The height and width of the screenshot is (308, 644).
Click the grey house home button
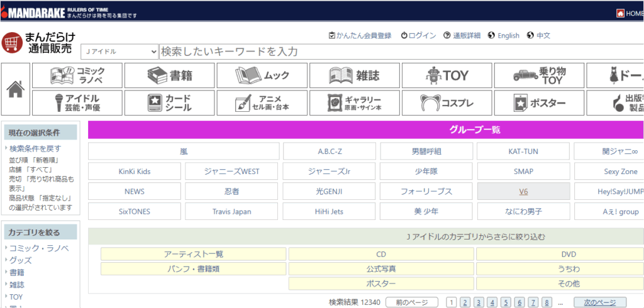coord(16,89)
